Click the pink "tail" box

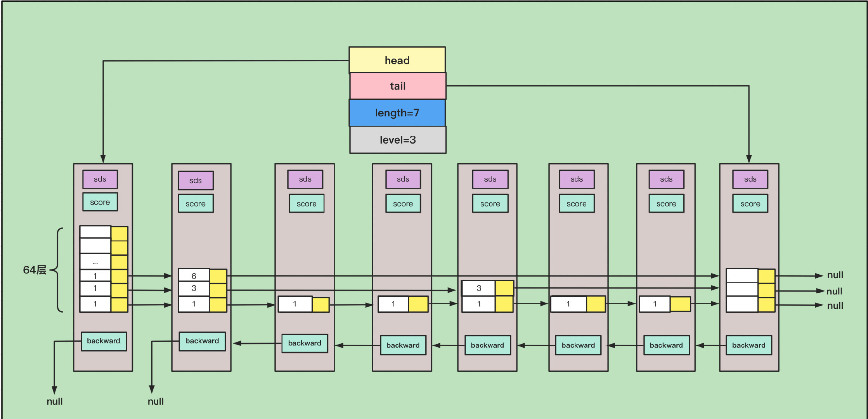click(x=398, y=86)
